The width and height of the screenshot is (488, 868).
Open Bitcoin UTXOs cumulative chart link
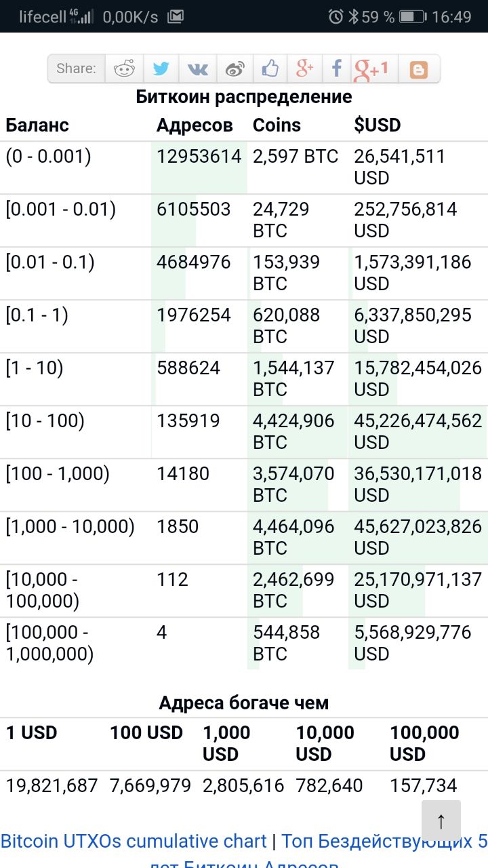click(134, 842)
